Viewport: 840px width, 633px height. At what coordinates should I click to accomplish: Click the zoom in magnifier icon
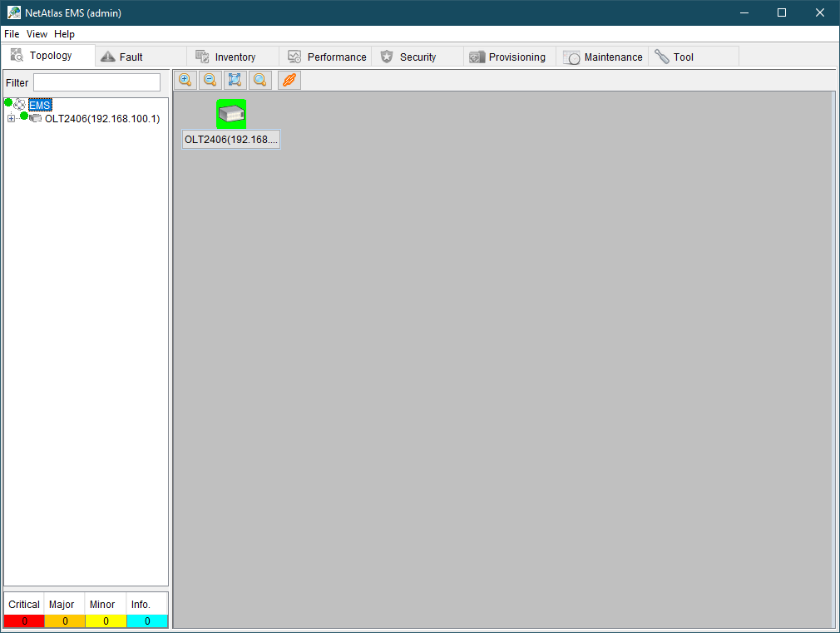pos(185,80)
